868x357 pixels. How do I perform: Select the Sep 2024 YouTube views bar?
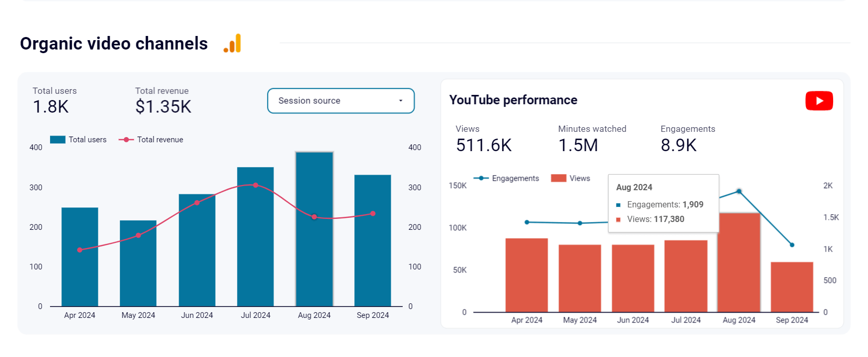(792, 287)
